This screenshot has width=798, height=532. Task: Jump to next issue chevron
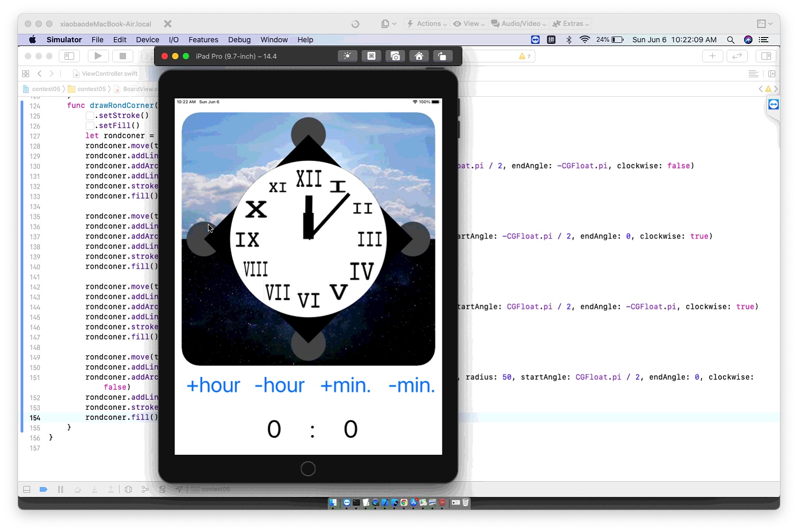click(776, 89)
